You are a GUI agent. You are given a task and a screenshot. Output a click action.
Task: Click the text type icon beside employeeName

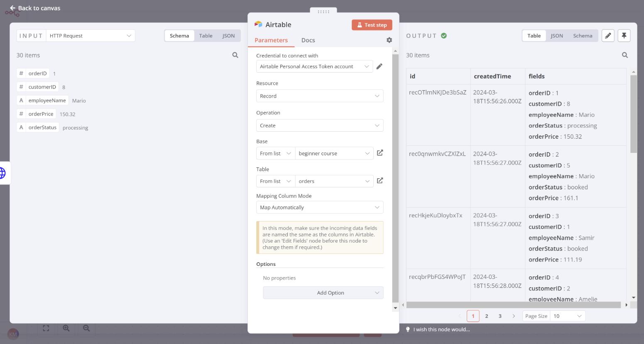pyautogui.click(x=21, y=101)
